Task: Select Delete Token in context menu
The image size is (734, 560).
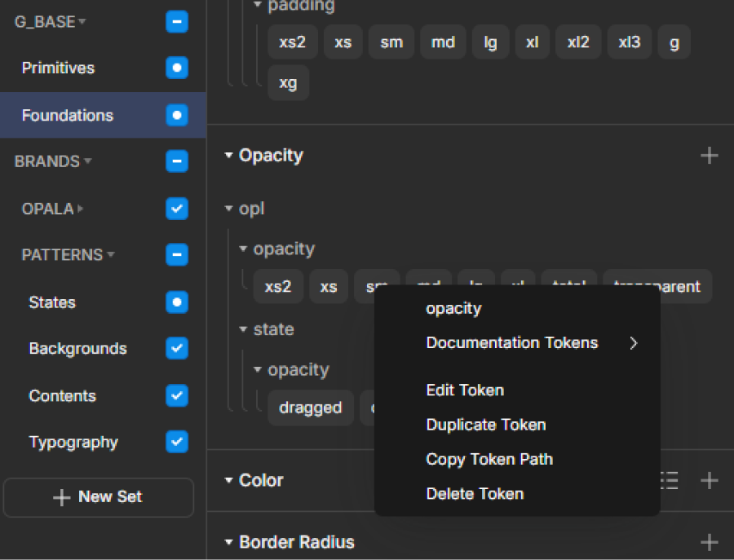Action: pos(475,494)
